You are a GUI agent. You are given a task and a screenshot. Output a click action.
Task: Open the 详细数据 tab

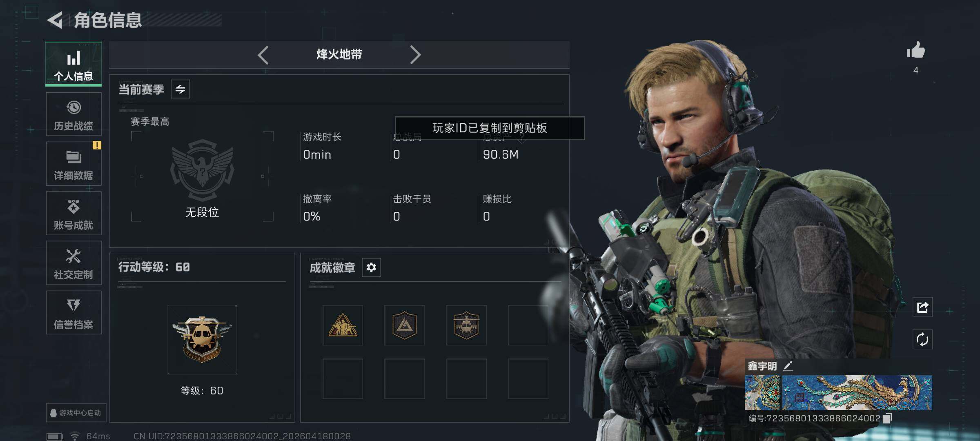73,164
